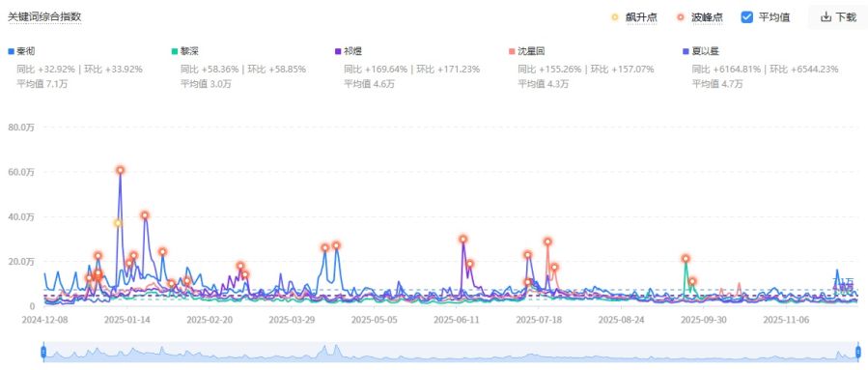Image resolution: width=868 pixels, height=370 pixels.
Task: Click the pink square beside 沈星回
Action: coord(512,51)
